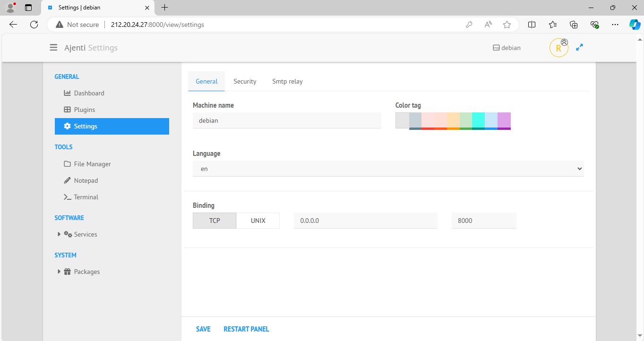Click the Not secure warning icon
644x341 pixels.
coord(60,25)
